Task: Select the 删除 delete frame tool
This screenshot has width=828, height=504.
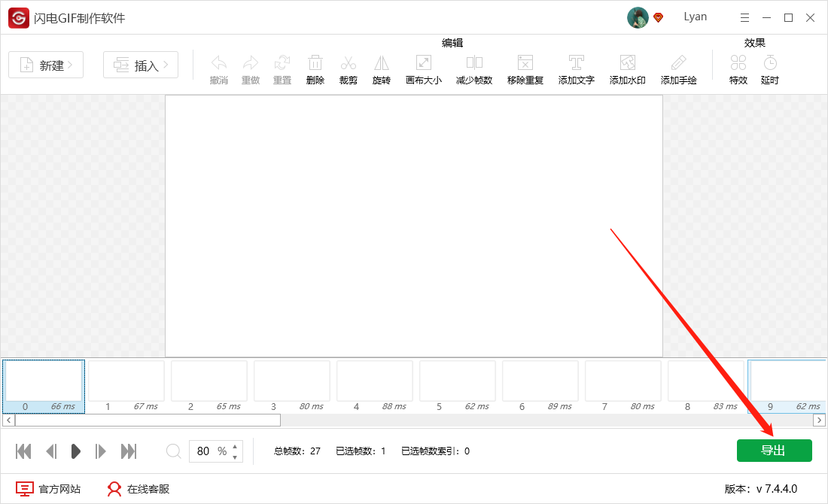Action: pos(315,68)
